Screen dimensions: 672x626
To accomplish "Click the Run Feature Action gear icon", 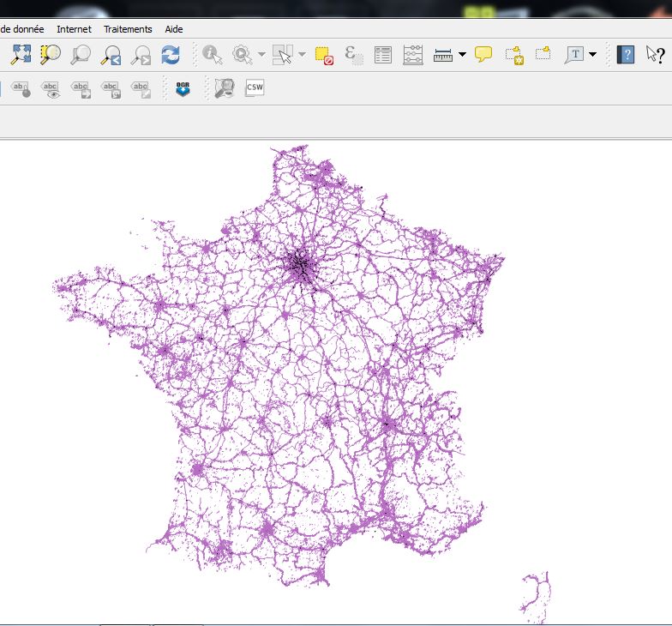I will pos(243,55).
